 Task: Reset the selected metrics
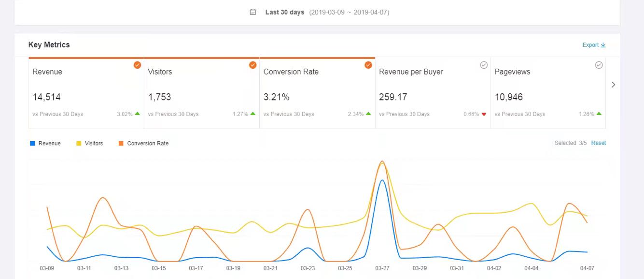[x=599, y=143]
